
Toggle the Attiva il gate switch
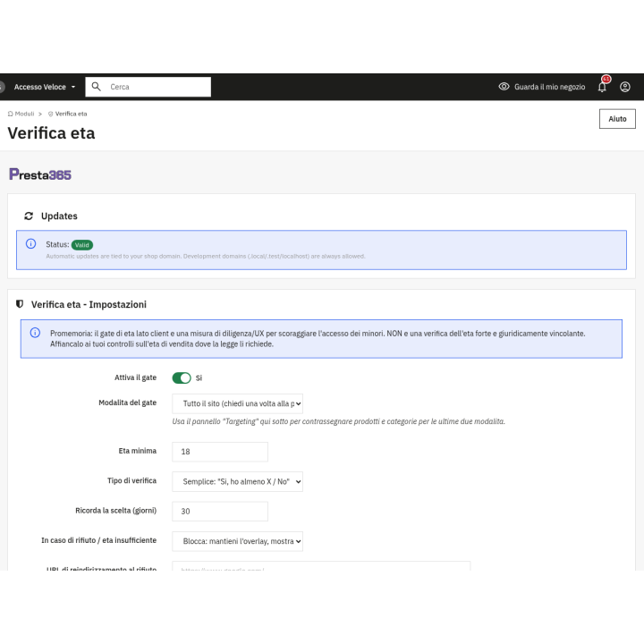(x=182, y=377)
